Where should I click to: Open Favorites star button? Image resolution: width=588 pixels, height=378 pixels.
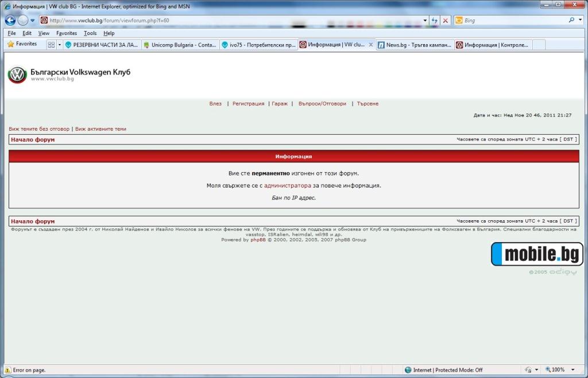point(22,44)
